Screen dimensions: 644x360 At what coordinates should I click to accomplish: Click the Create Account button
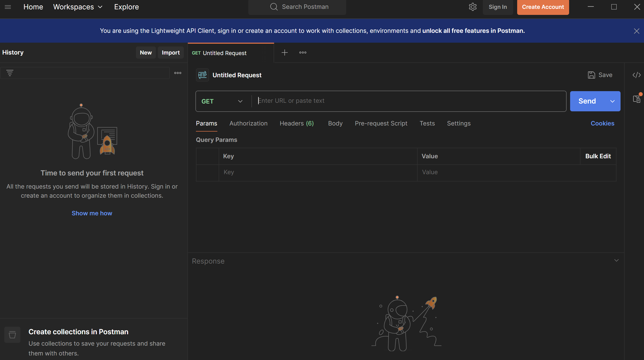[543, 7]
